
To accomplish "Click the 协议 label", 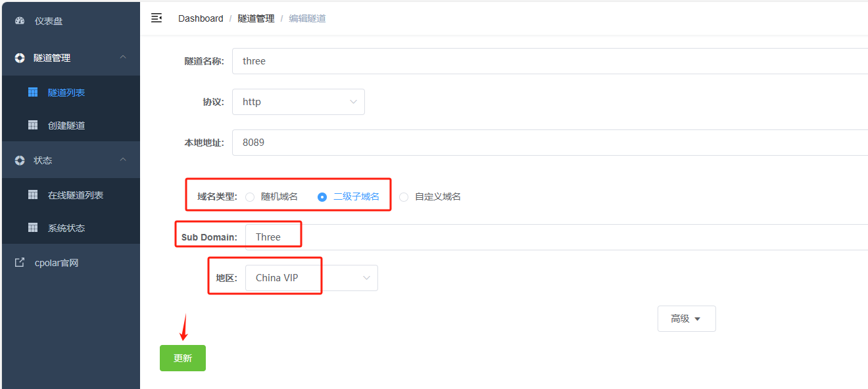I will (214, 102).
